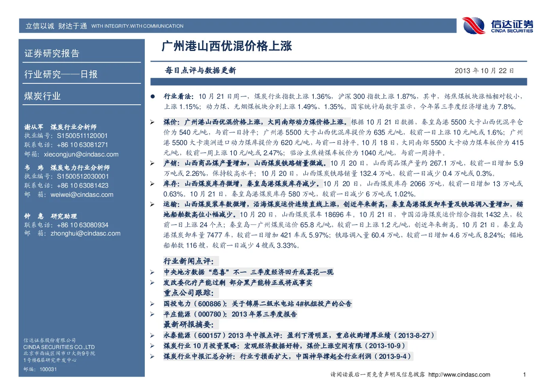555x392 pixels.
Task: Click the 每日点评与数据更新 subtitle
Action: click(201, 70)
